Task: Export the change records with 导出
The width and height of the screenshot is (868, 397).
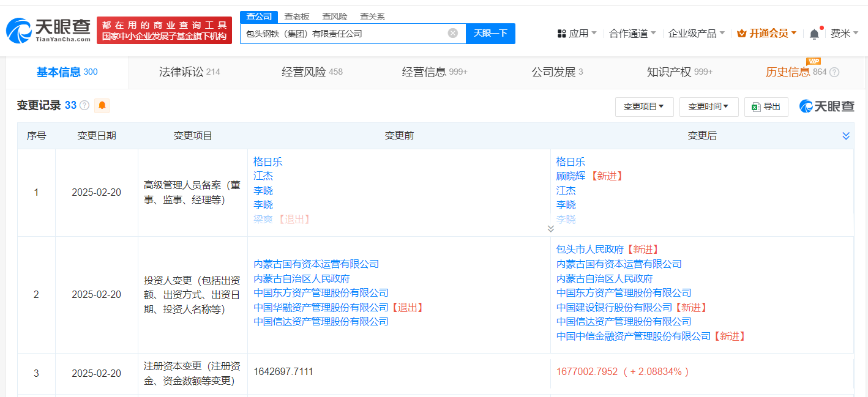Action: tap(766, 106)
